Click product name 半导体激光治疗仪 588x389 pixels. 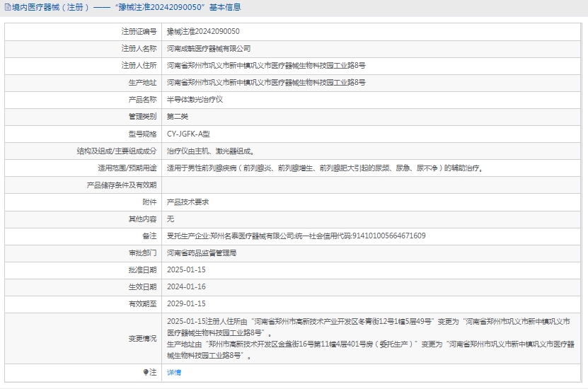point(195,100)
